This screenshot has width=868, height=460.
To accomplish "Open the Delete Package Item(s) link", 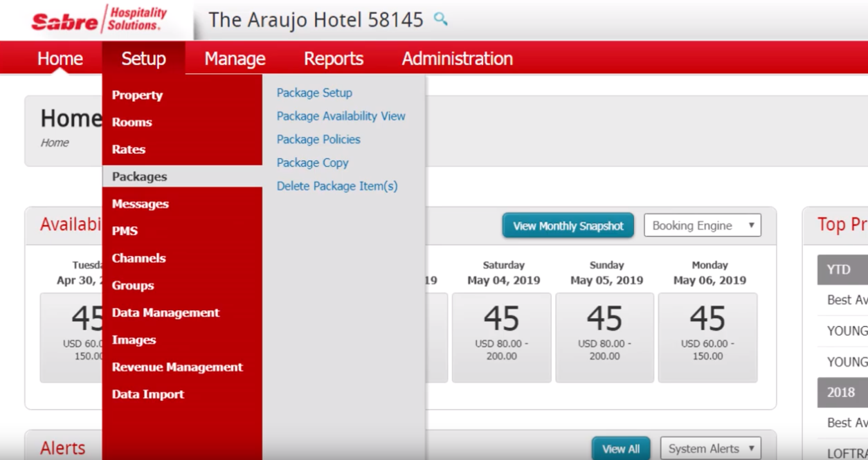I will pyautogui.click(x=337, y=186).
